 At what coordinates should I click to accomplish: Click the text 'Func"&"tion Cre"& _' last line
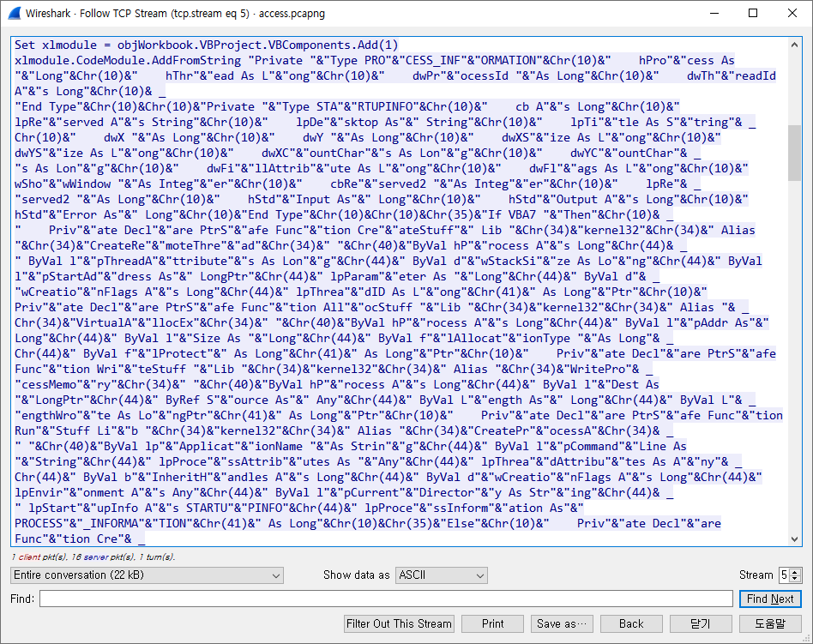pyautogui.click(x=80, y=539)
